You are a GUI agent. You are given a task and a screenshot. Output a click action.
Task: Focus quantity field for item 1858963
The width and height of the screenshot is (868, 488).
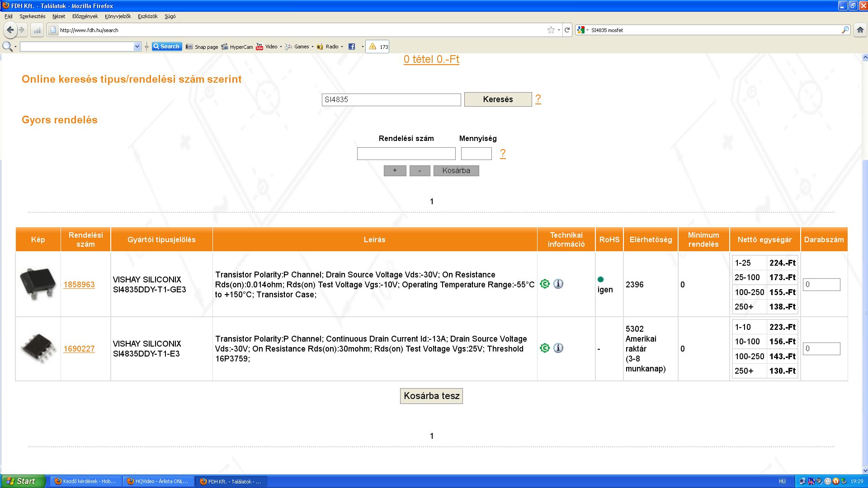pos(821,285)
